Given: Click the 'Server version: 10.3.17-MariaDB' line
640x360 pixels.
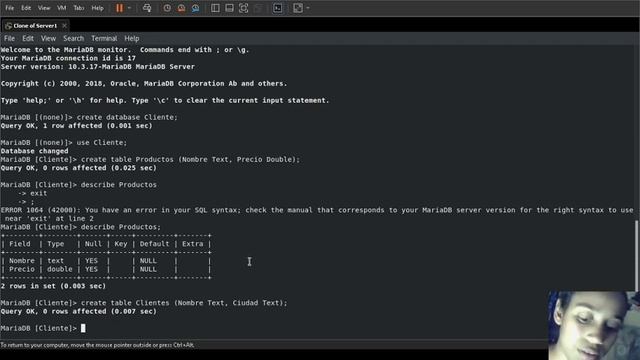Looking at the screenshot, I should (98, 67).
